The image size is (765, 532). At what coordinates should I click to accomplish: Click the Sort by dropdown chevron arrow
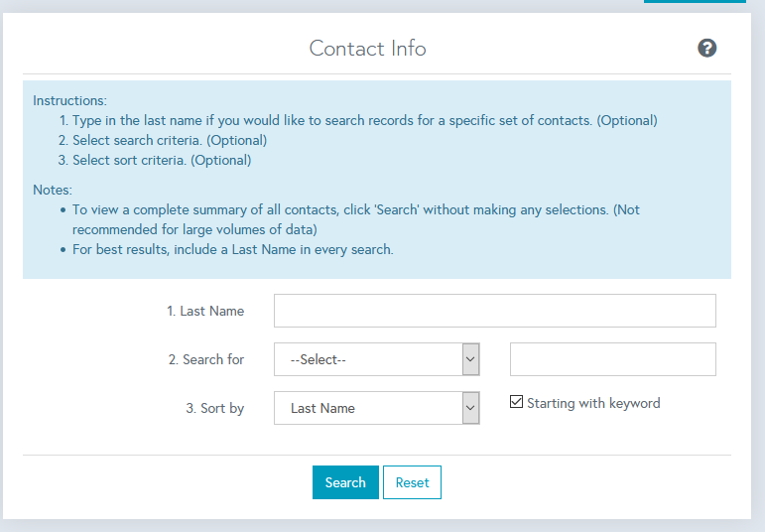(x=470, y=408)
